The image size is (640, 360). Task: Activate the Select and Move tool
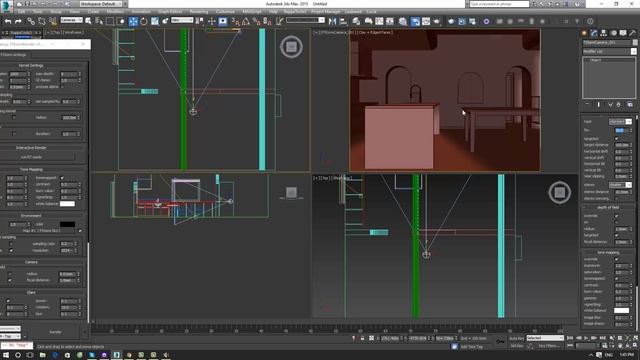133,21
